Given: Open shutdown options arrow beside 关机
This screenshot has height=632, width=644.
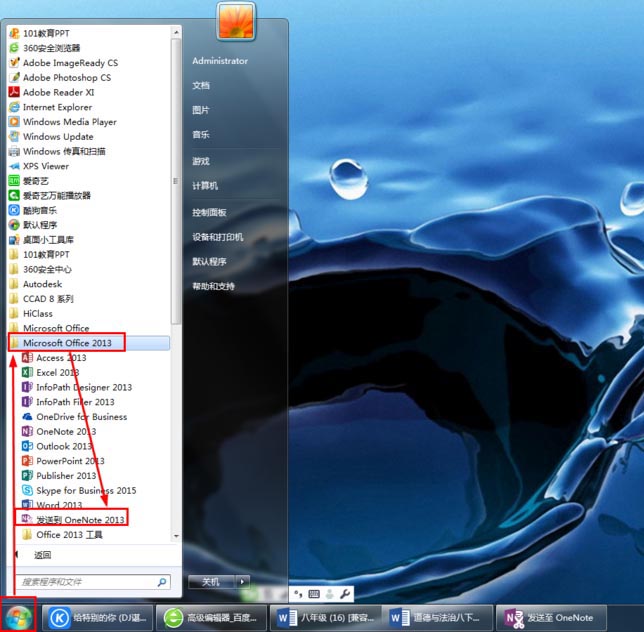Looking at the screenshot, I should coord(242,581).
